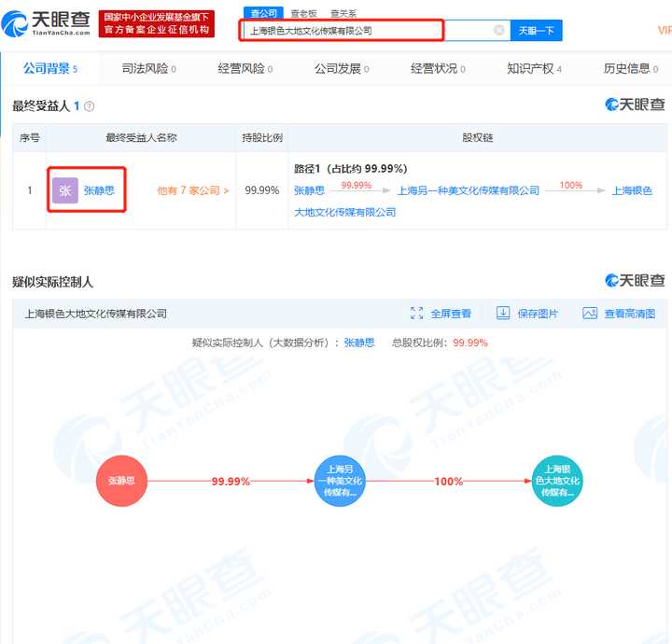672x644 pixels.
Task: Open 张静思 link in the equity path
Action: 309,190
